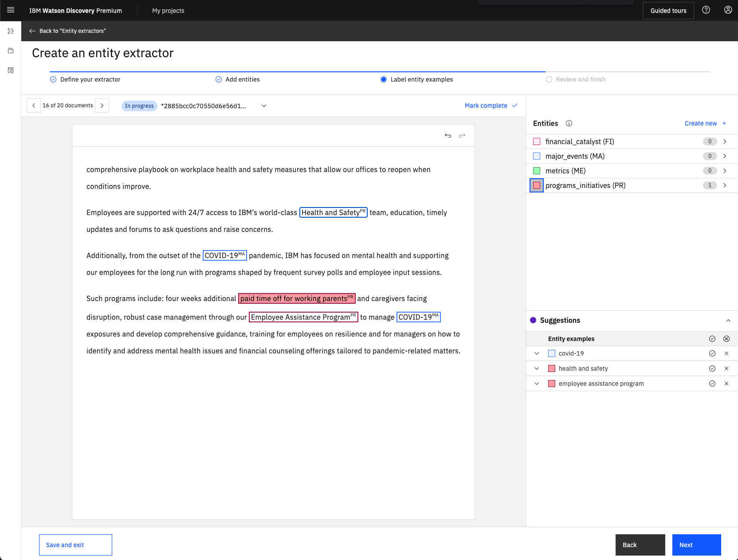Select the metrics (ME) entity color box
738x560 pixels.
(x=537, y=171)
